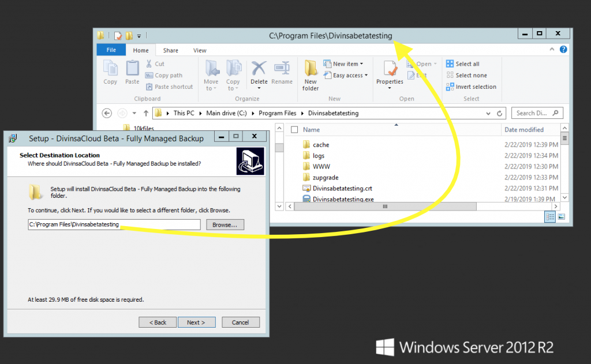This screenshot has height=364, width=591.
Task: Open the File menu tab
Action: point(111,50)
